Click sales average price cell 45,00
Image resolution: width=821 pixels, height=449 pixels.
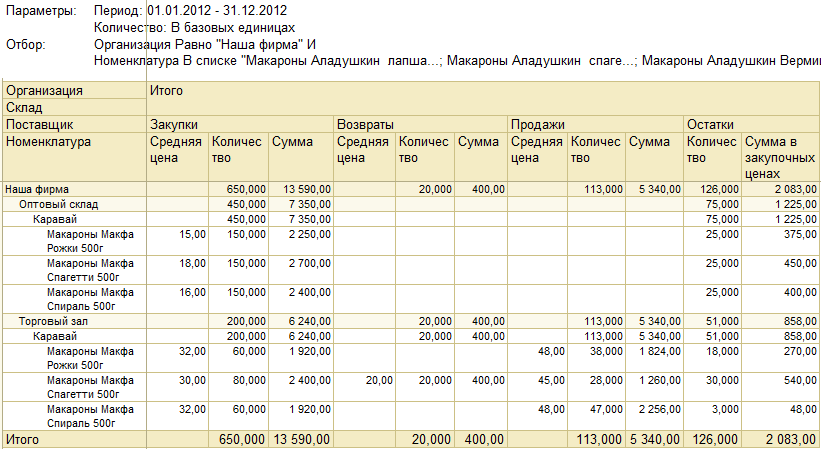(x=538, y=387)
